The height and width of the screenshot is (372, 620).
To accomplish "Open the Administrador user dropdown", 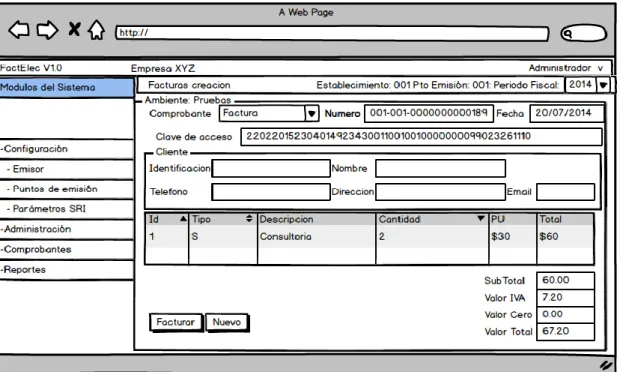I will 566,68.
